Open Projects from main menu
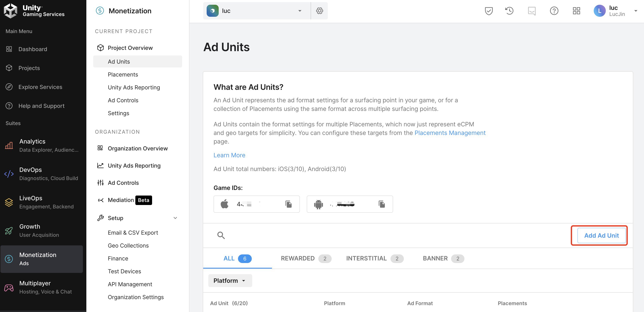The width and height of the screenshot is (644, 312). pos(29,68)
